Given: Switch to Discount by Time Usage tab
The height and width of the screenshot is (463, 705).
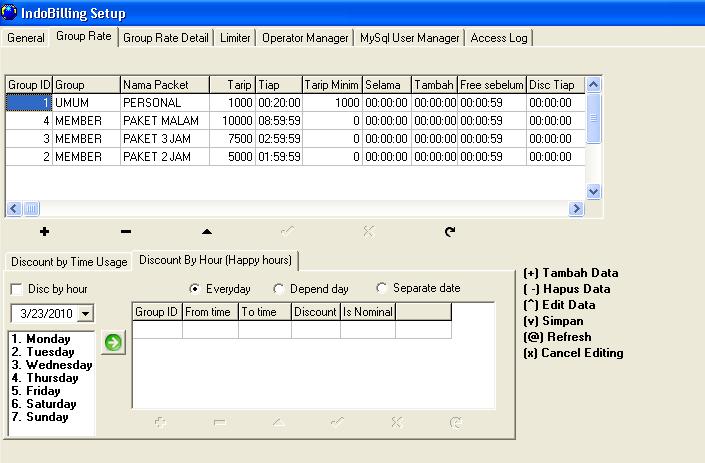Looking at the screenshot, I should tap(69, 262).
